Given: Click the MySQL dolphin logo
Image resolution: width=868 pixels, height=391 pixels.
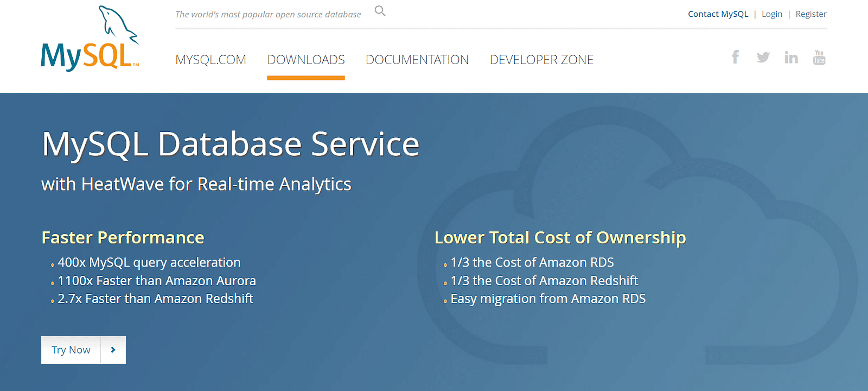Looking at the screenshot, I should pos(90,38).
